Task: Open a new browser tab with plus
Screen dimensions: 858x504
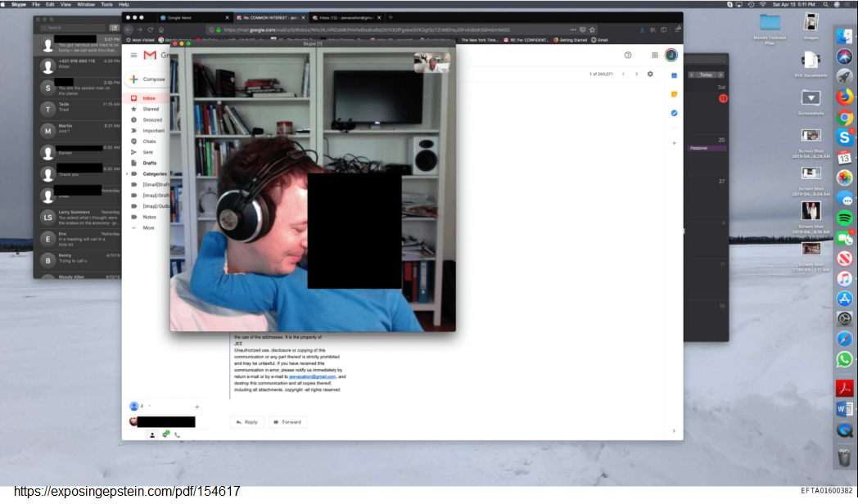Action: click(x=391, y=17)
